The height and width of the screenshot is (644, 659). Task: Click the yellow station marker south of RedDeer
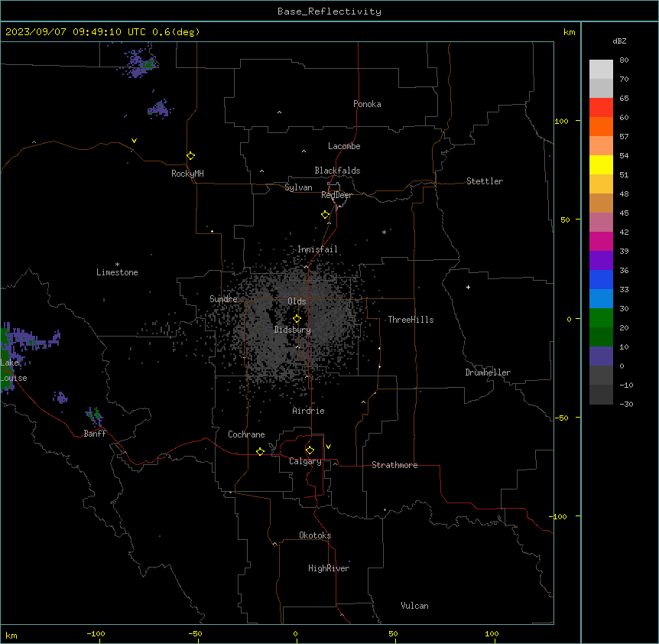click(325, 215)
